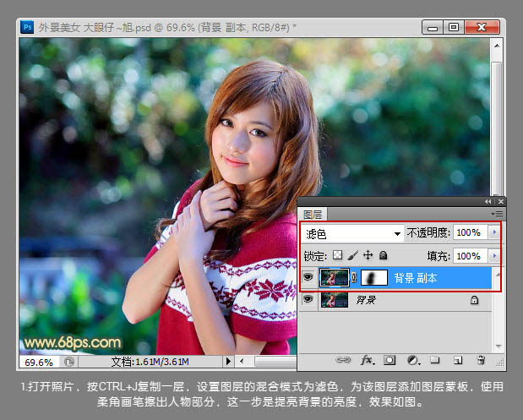Click the create new layer icon
This screenshot has width=523, height=420.
(457, 360)
